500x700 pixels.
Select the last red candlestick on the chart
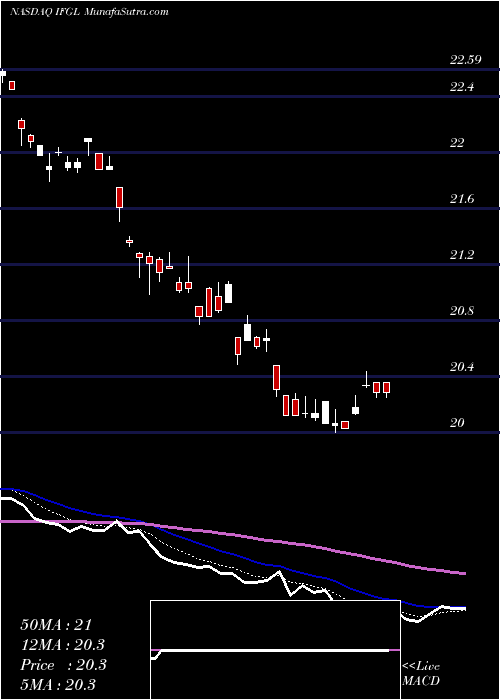(386, 388)
